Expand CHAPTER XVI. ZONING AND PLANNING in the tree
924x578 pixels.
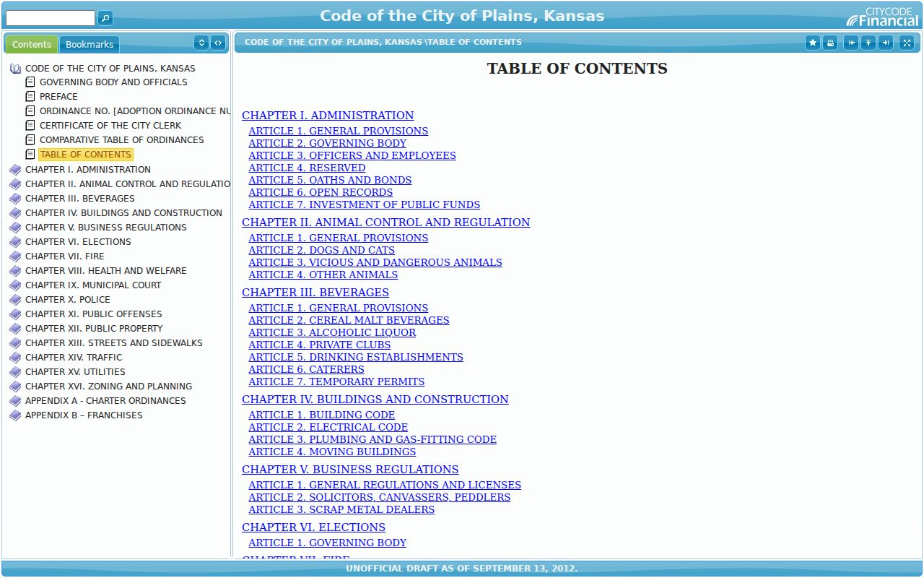pos(109,386)
